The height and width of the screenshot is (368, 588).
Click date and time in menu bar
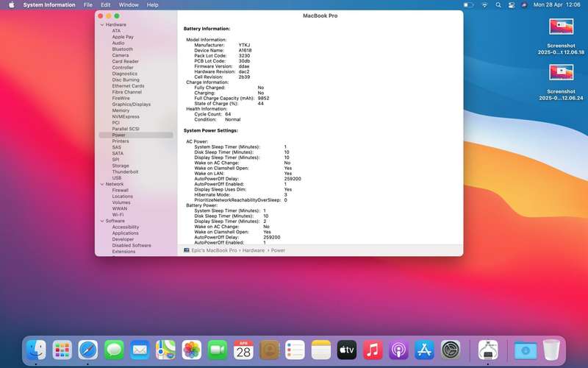pos(557,5)
